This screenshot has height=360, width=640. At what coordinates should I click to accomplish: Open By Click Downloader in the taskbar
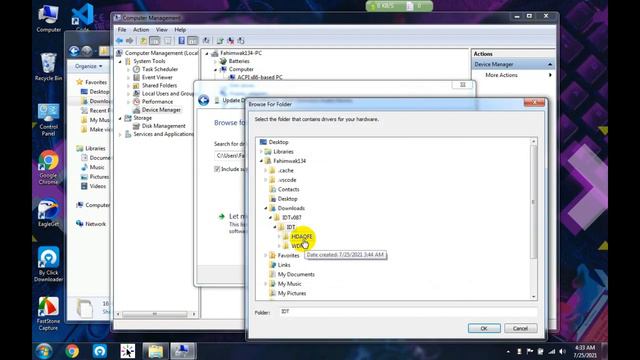coord(100,351)
